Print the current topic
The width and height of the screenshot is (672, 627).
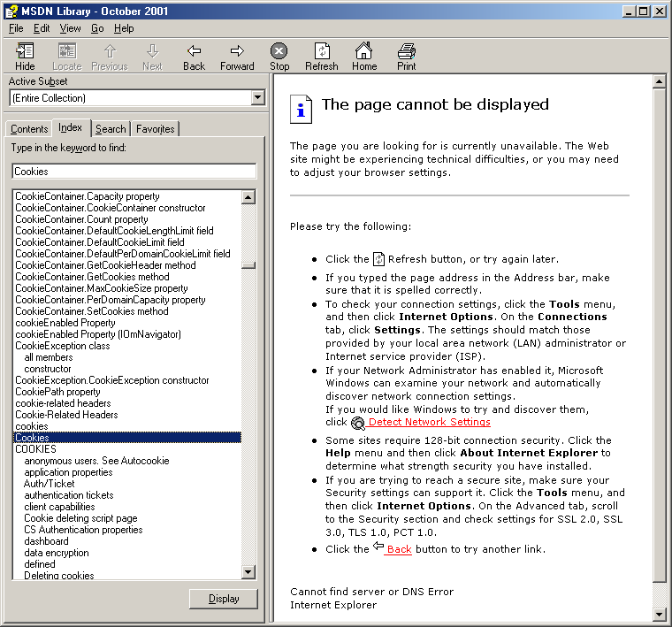[x=406, y=51]
